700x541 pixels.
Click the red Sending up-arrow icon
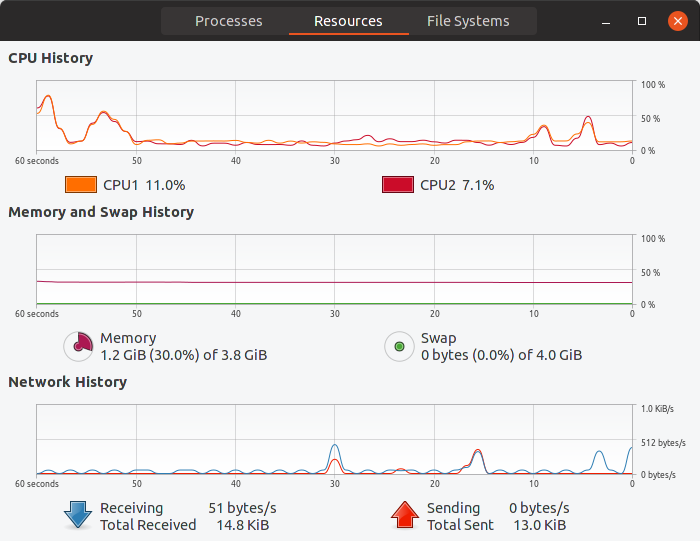click(404, 515)
